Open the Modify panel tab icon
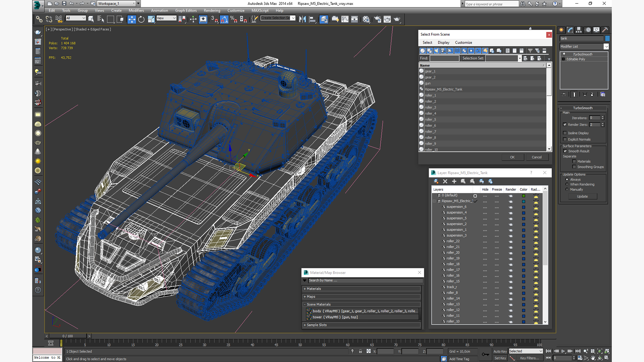Viewport: 644px width, 362px height. pyautogui.click(x=570, y=30)
